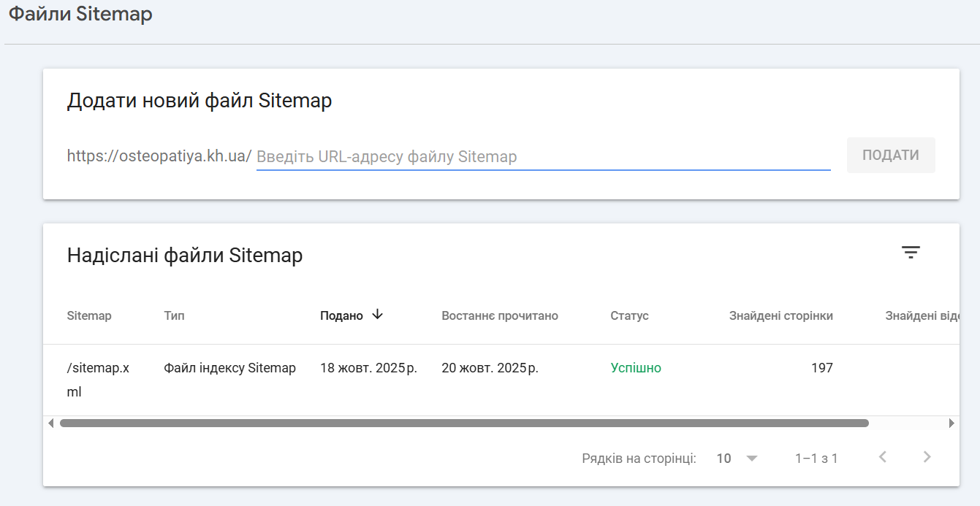Open the rows per page dropdown

click(x=737, y=459)
